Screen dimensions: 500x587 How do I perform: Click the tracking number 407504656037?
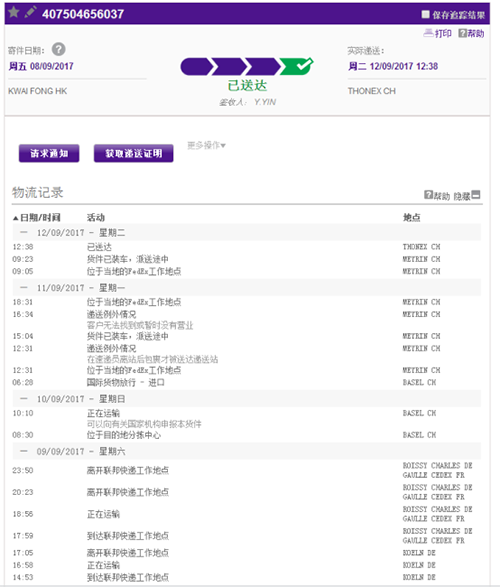pos(83,14)
